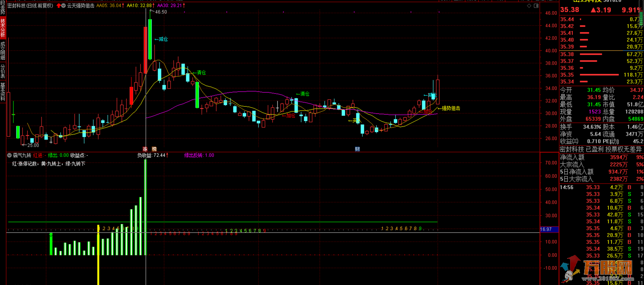The height and width of the screenshot is (285, 644).
Task: Click the tick row showing 42.0万 S
Action: coord(601,215)
